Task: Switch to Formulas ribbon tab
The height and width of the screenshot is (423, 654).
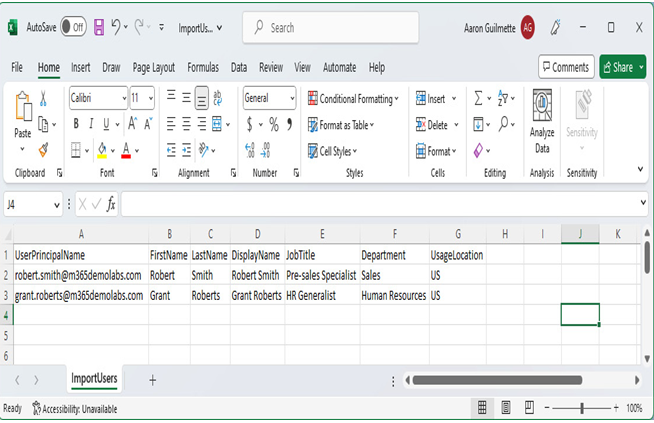Action: pos(203,67)
